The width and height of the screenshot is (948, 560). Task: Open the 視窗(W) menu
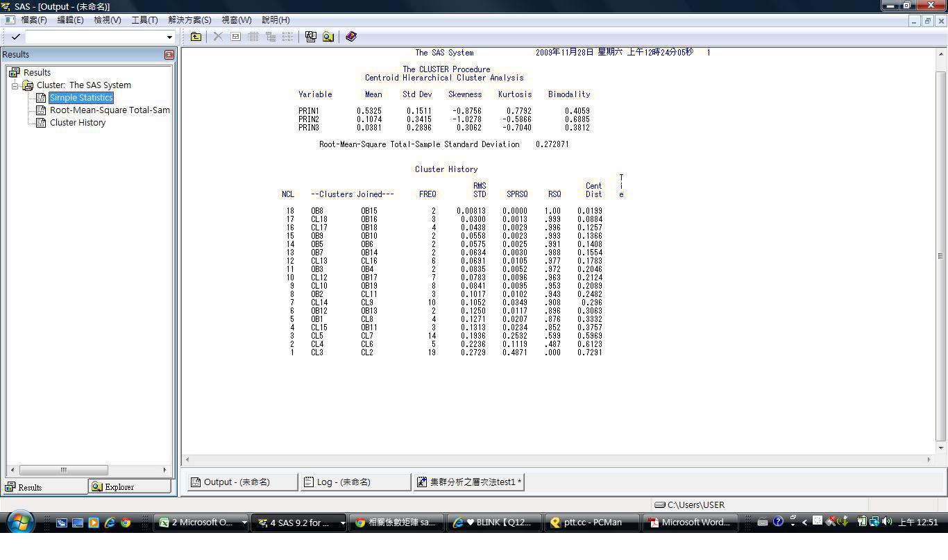[x=237, y=20]
